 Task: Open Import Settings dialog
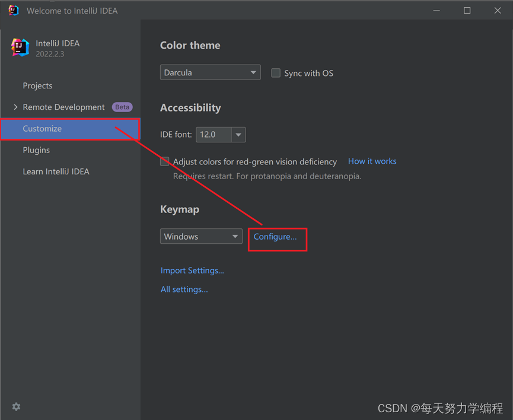pyautogui.click(x=192, y=270)
